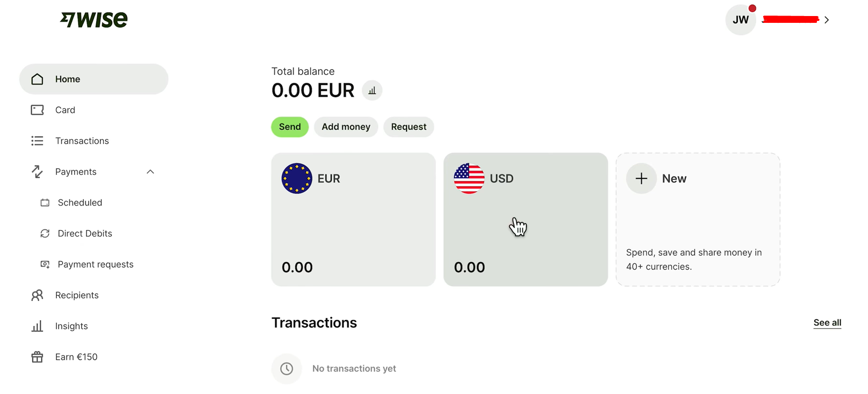Open Transactions from the sidebar
Screen dimensions: 868x394
[82, 141]
